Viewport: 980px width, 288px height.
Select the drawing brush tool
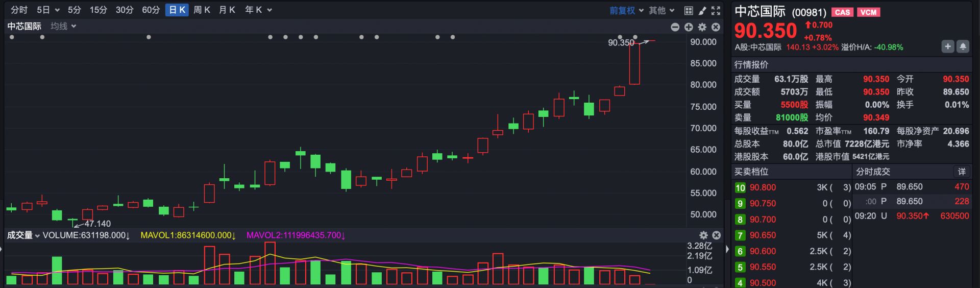[702, 10]
